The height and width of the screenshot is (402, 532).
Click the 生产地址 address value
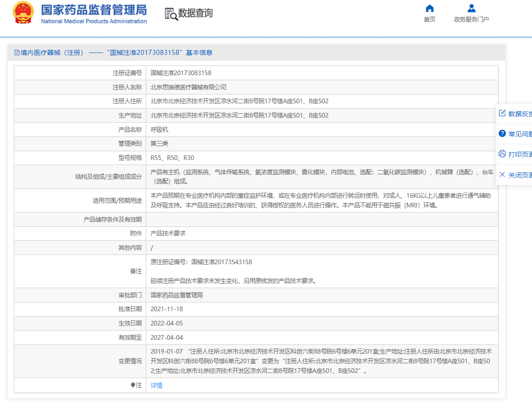click(239, 115)
